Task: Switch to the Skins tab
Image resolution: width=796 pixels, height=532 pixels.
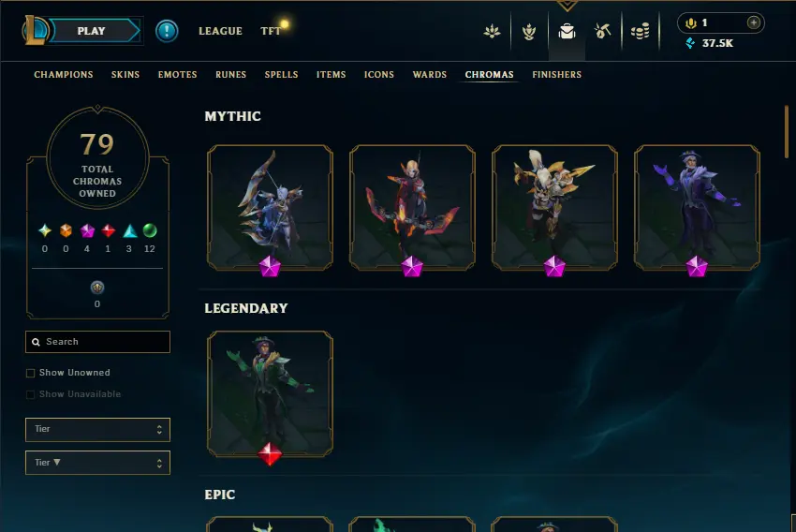Action: tap(125, 75)
